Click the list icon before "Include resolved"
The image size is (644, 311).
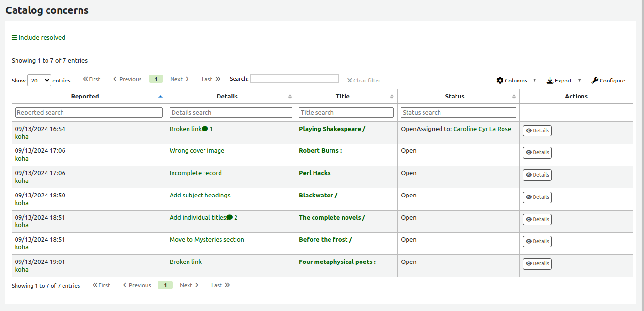coord(14,37)
